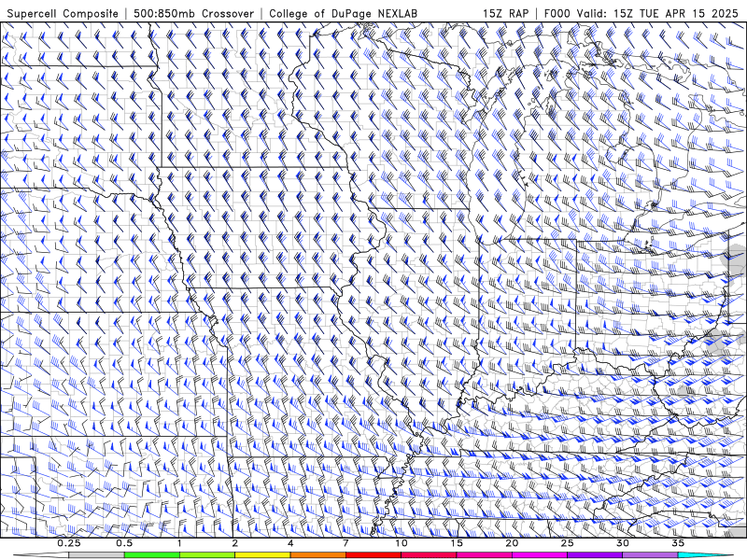The height and width of the screenshot is (560, 747).
Task: Click the legend value 10
Action: [402, 543]
